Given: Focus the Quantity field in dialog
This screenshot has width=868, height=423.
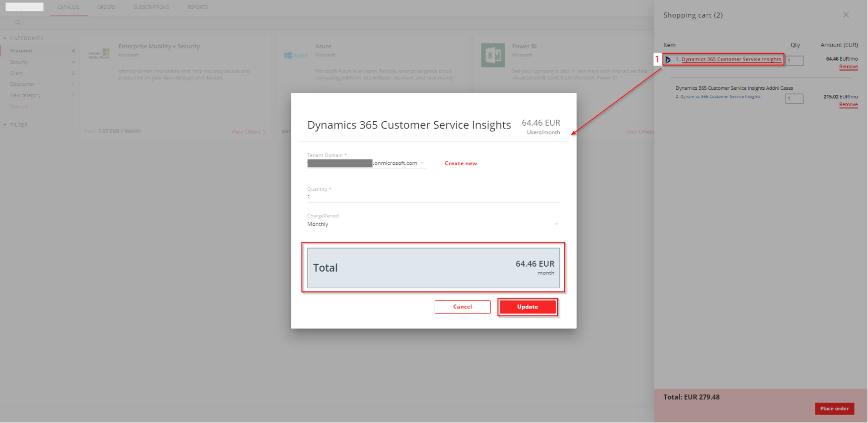Looking at the screenshot, I should [x=433, y=197].
